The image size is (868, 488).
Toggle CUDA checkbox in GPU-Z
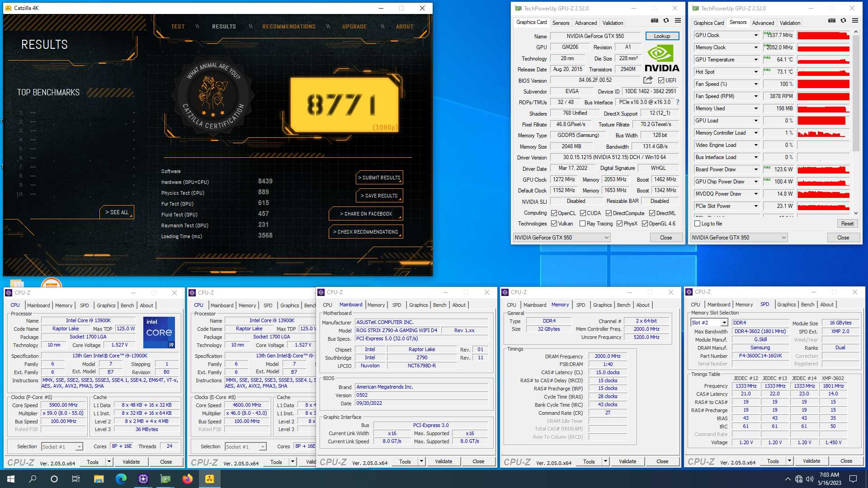click(x=583, y=213)
